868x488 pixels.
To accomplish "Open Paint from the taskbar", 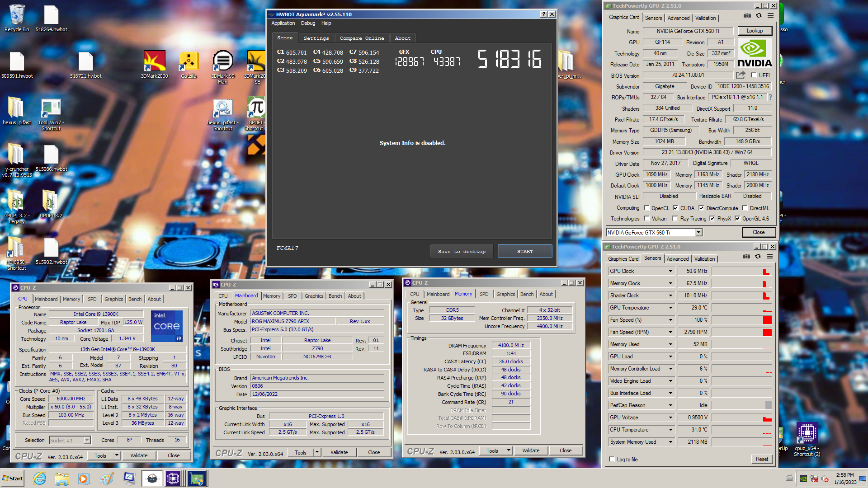I will point(107,479).
